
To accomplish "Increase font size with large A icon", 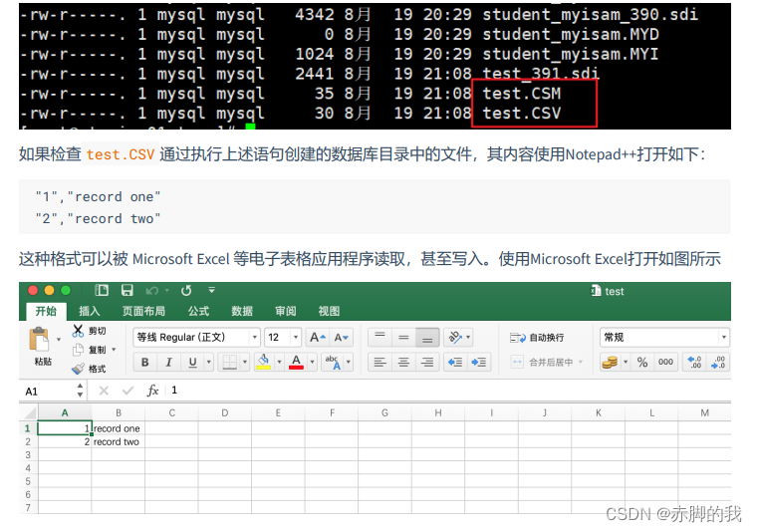I will [318, 338].
